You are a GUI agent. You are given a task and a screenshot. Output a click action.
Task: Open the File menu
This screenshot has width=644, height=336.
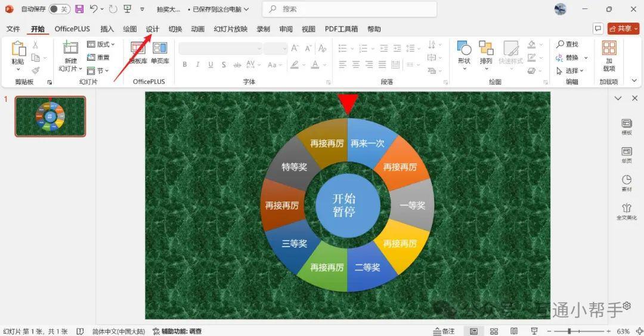coord(13,29)
